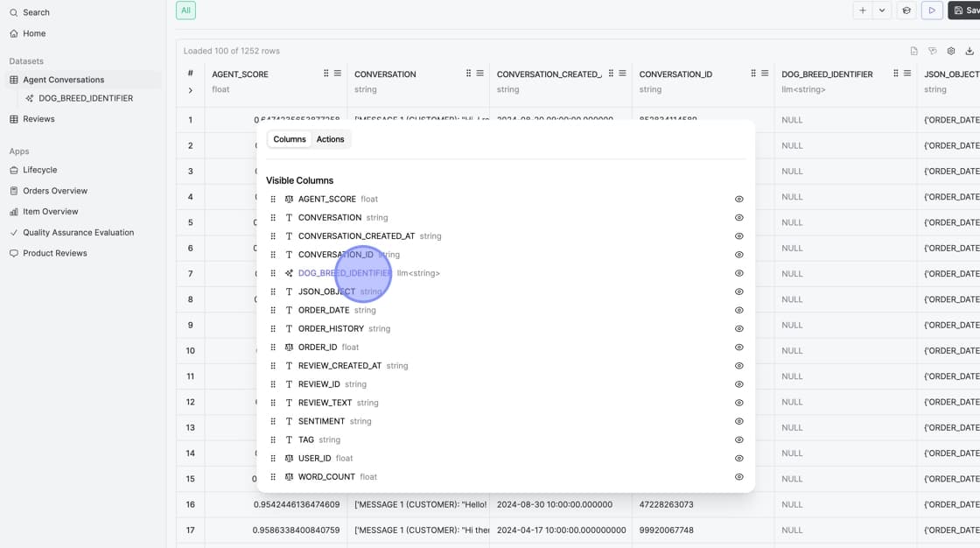Open the Reviews dataset

click(38, 119)
